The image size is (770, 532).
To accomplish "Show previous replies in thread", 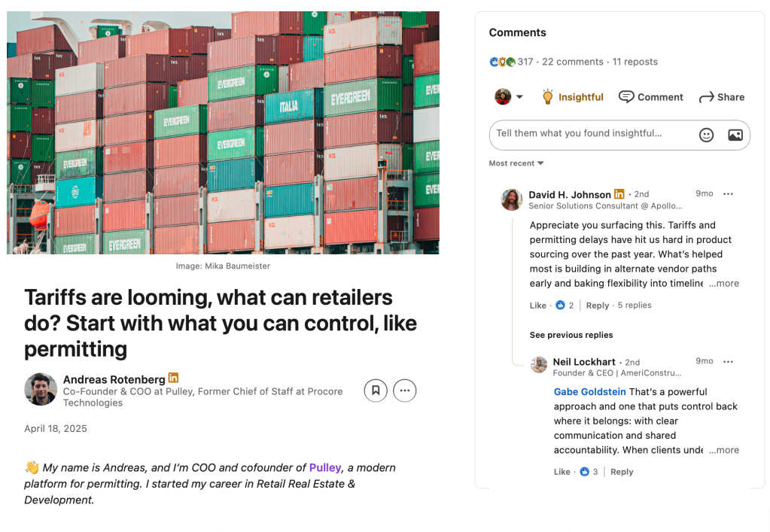I will [x=571, y=335].
